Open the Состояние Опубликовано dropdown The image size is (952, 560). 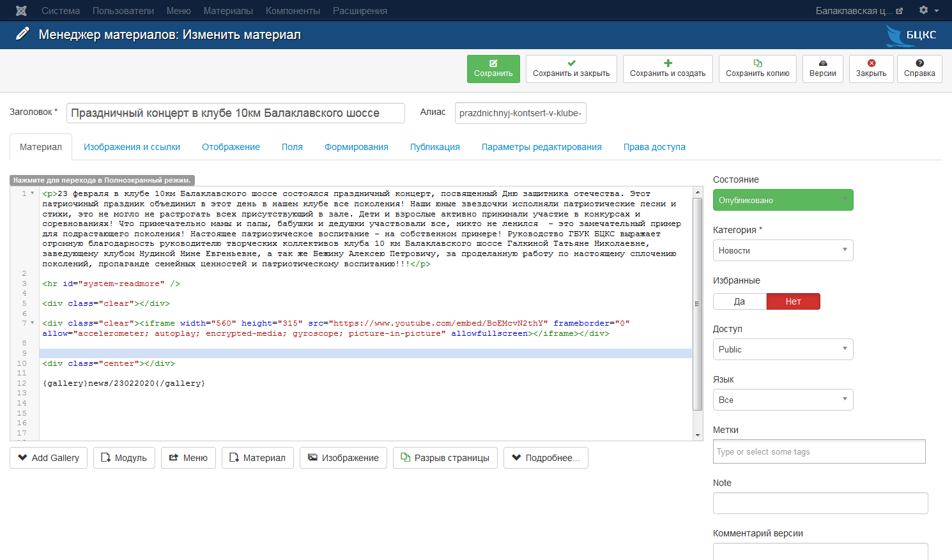pyautogui.click(x=783, y=200)
